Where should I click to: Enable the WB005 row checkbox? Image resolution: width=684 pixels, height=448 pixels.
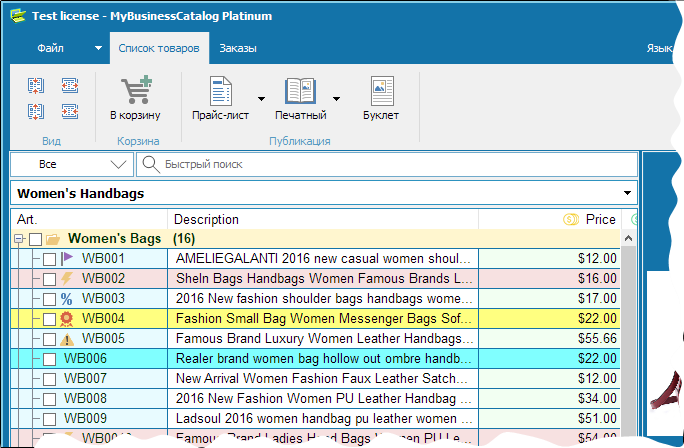tap(49, 339)
